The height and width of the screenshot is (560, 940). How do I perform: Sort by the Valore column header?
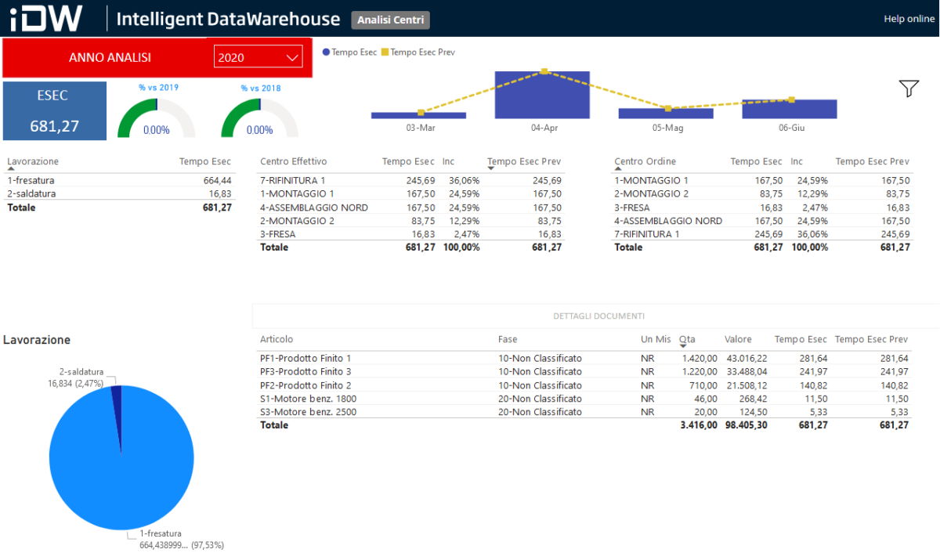738,340
